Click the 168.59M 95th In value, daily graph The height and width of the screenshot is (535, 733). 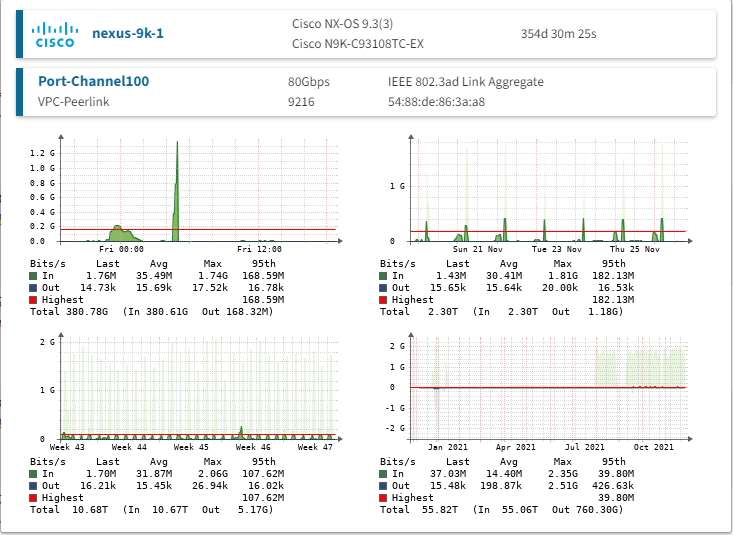point(263,276)
